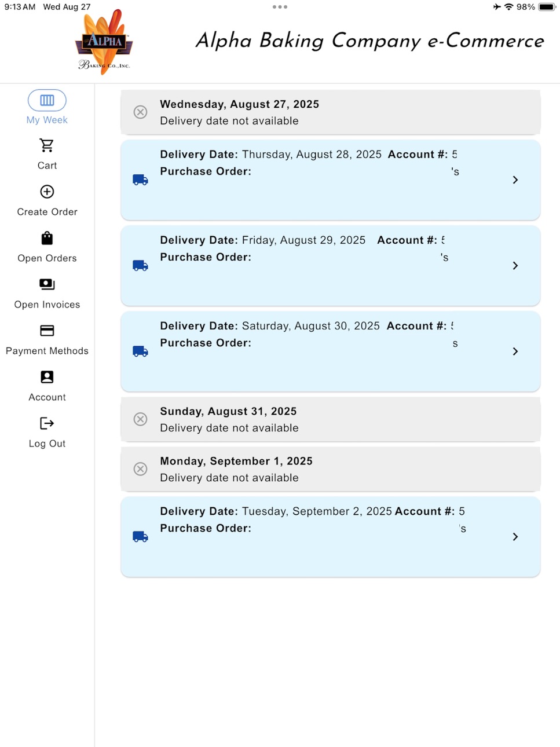Select the My Week calendar icon
Image resolution: width=560 pixels, height=747 pixels.
point(47,100)
